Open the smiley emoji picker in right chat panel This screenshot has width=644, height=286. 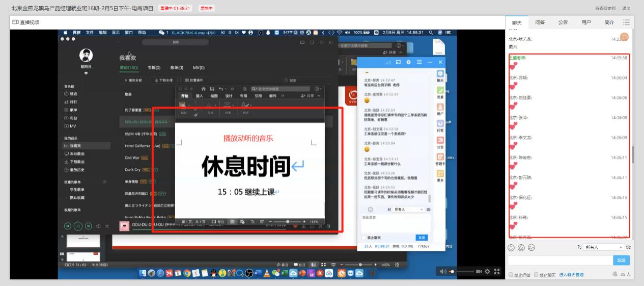click(511, 247)
